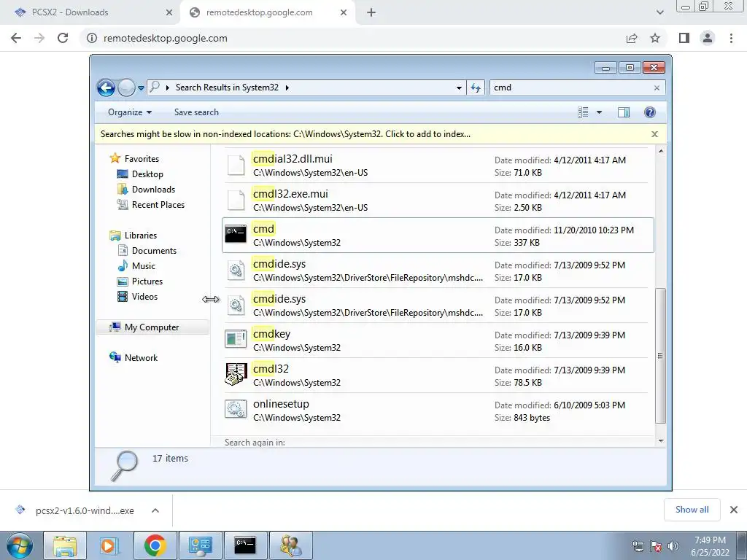Screen dimensions: 747x560
Task: Click the Explorer forward arrow button
Action: coord(126,87)
